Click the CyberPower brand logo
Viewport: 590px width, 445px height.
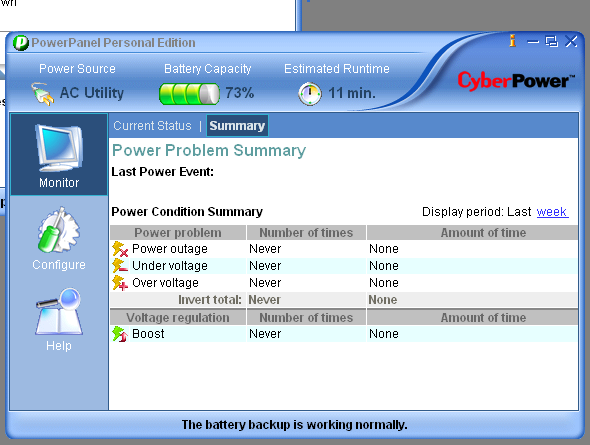tap(516, 81)
